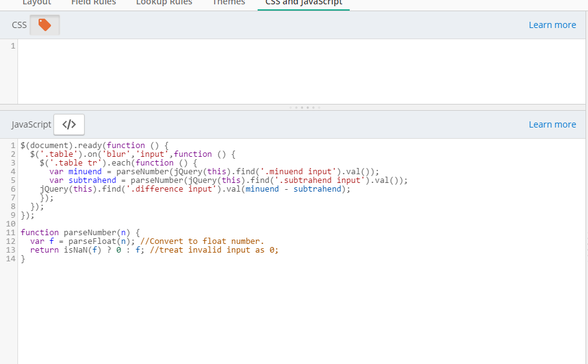Open Learn more link in JavaScript section
The width and height of the screenshot is (588, 364).
(552, 124)
